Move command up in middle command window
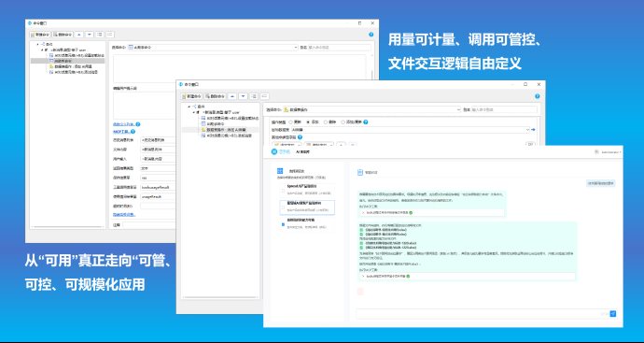The height and width of the screenshot is (343, 644). [232, 96]
